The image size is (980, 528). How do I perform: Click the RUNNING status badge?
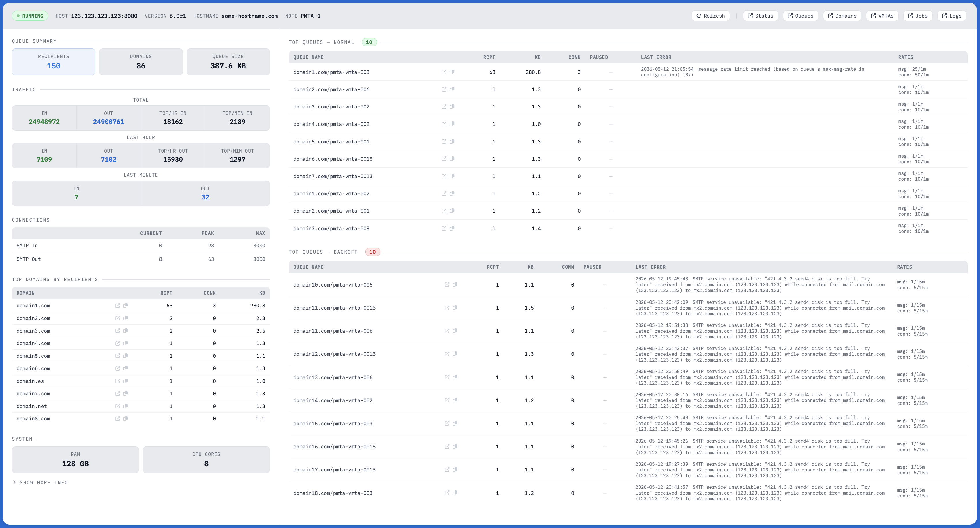point(30,16)
